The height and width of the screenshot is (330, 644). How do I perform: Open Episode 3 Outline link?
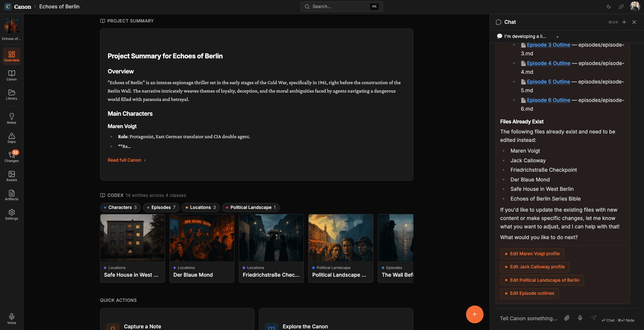[548, 45]
